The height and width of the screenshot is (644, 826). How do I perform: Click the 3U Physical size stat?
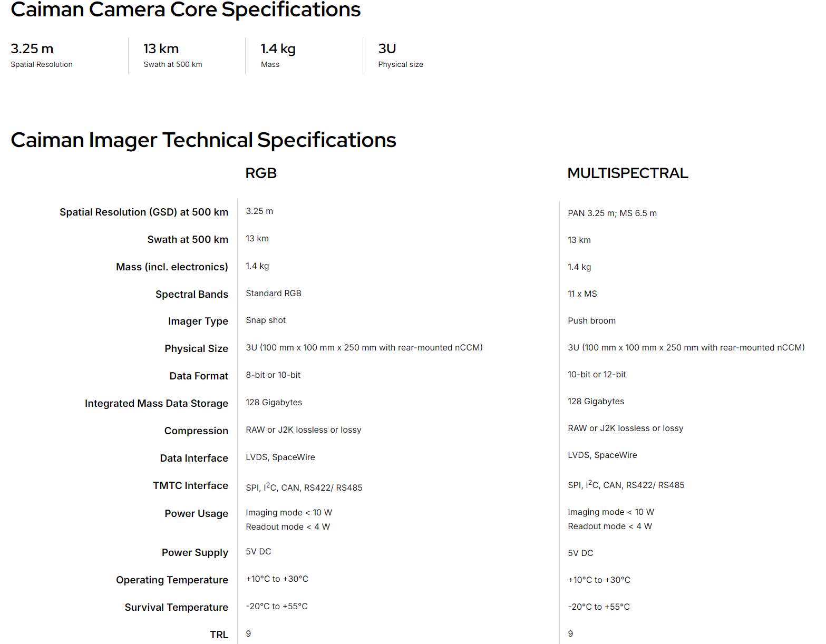click(x=401, y=55)
